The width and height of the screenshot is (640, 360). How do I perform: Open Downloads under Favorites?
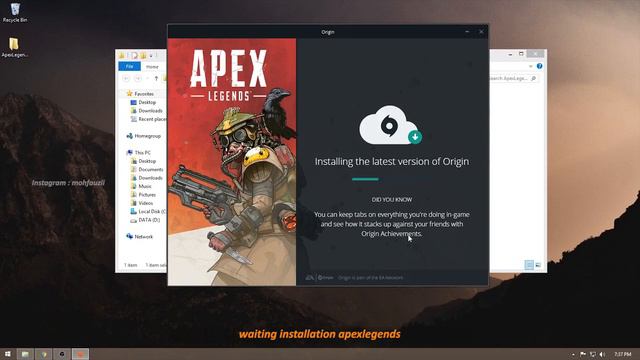[x=146, y=111]
